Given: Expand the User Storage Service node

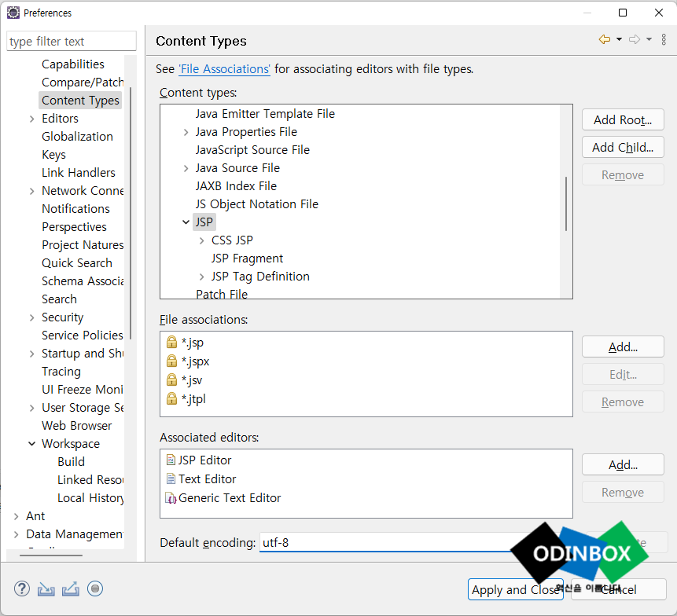Looking at the screenshot, I should pyautogui.click(x=32, y=408).
